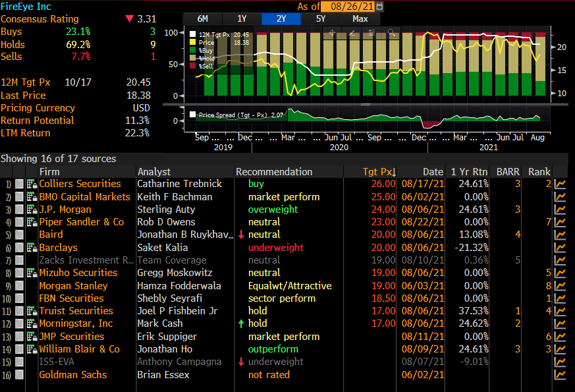Switch chart range to 5Y tab
Viewport: 575px width, 392px height.
pyautogui.click(x=321, y=18)
